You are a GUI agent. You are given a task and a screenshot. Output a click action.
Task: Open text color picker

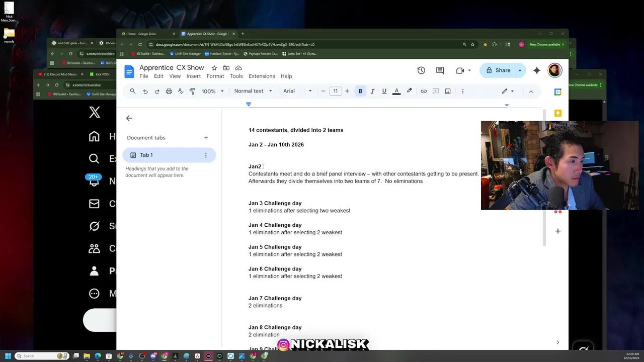[x=396, y=91]
